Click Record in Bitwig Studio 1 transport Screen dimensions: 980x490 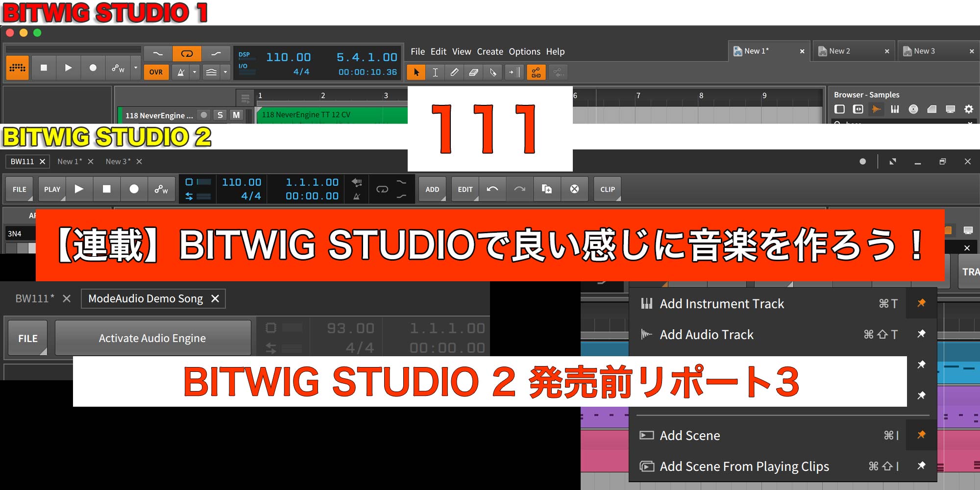pos(93,68)
